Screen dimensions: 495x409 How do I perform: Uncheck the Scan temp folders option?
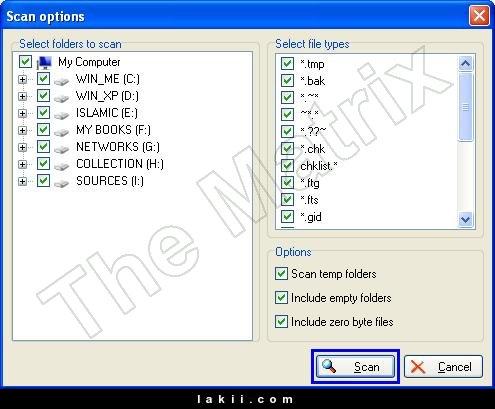coord(281,274)
